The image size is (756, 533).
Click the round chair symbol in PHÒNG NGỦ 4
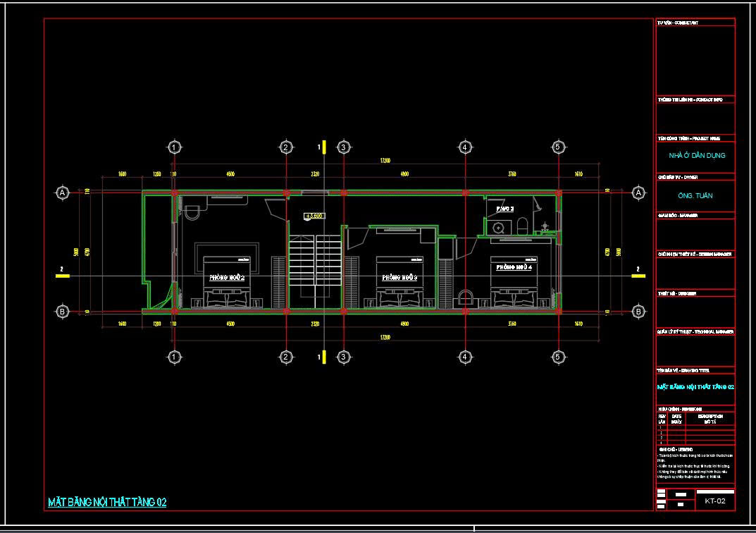pos(465,297)
